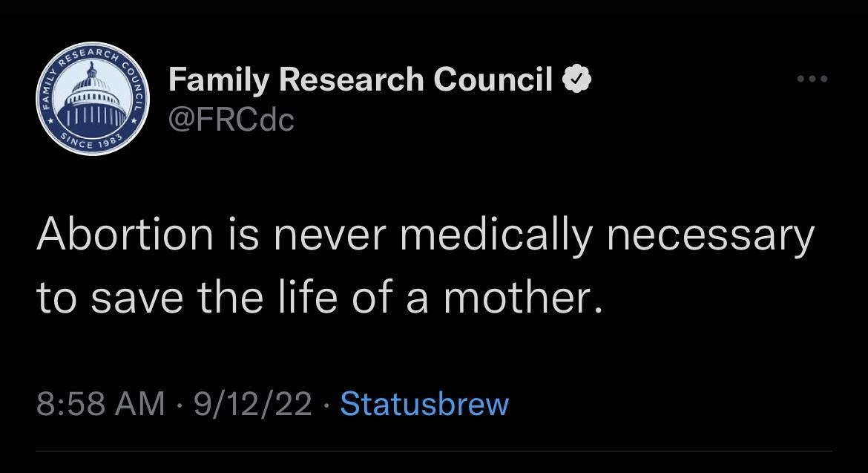
Task: Click the verification badge next to the account name
Action: pyautogui.click(x=579, y=77)
